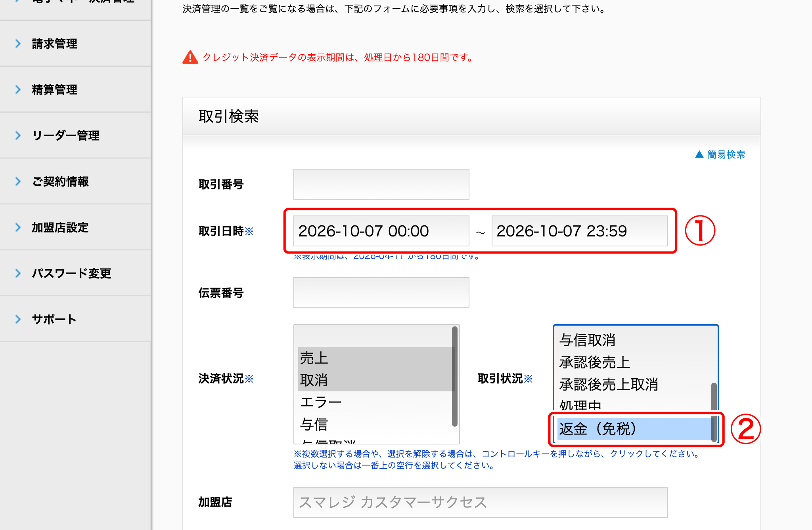Click the red warning triangle icon
The image size is (812, 530).
(190, 57)
